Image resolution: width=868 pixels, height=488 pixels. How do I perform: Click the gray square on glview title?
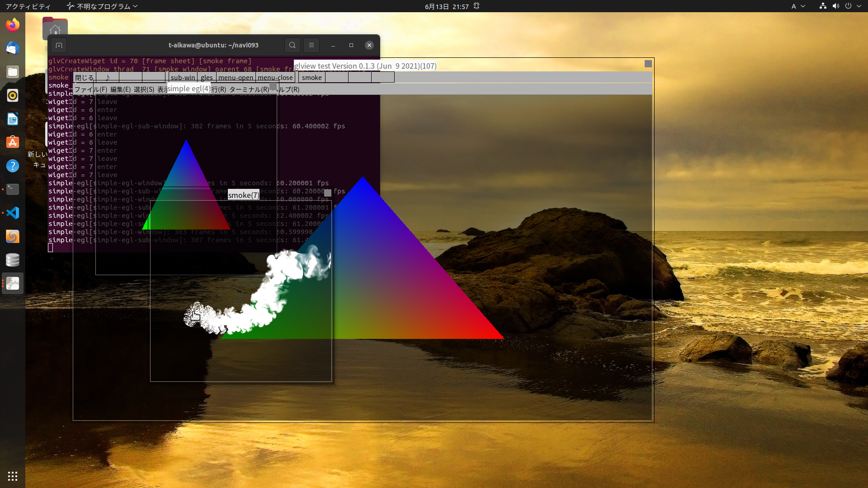tap(648, 64)
